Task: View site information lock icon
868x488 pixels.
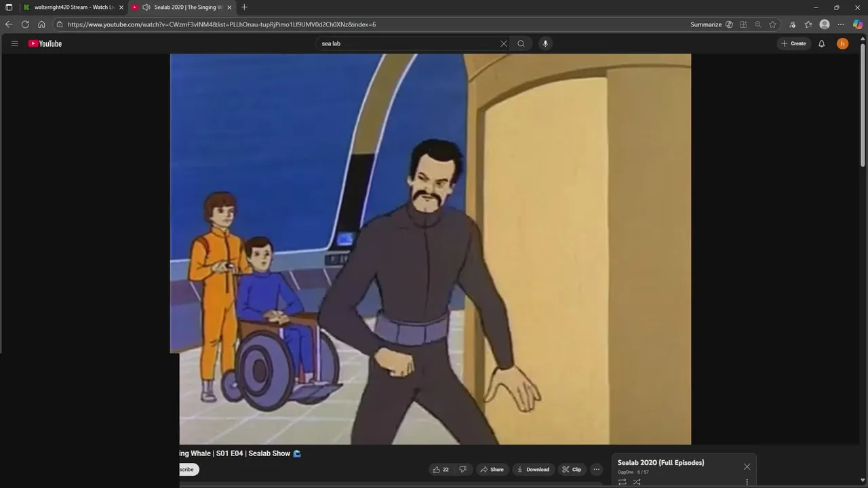Action: coord(60,24)
